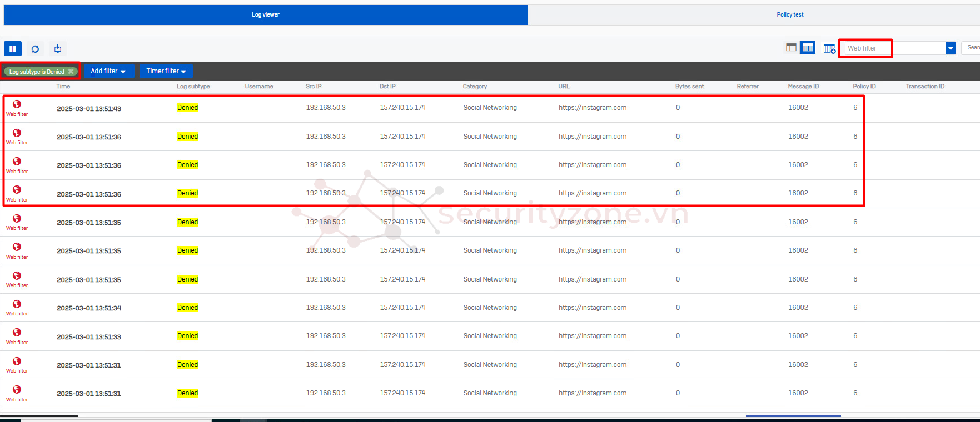Viewport: 980px width, 422px height.
Task: Sort by the Time column header
Action: click(x=63, y=87)
